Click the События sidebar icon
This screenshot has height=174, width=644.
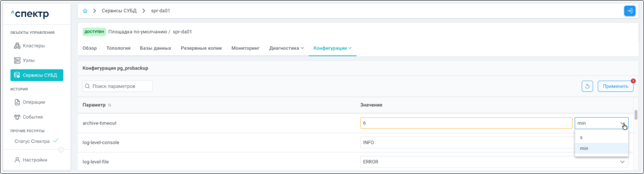pos(17,117)
